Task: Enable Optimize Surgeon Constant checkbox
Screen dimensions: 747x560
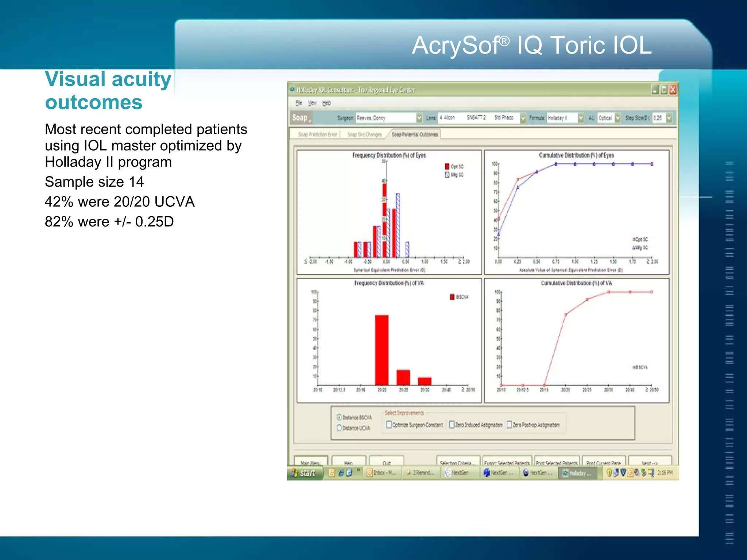Action: [x=389, y=424]
